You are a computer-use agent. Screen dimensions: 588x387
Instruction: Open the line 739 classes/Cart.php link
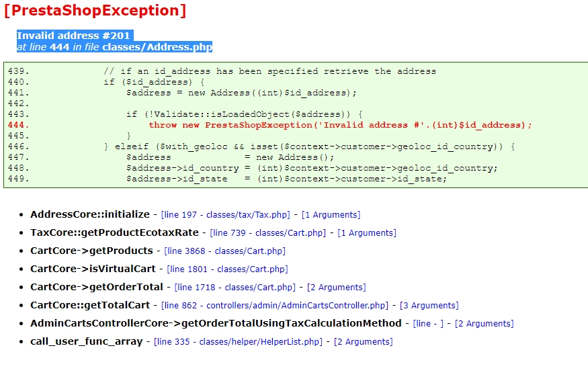[267, 233]
